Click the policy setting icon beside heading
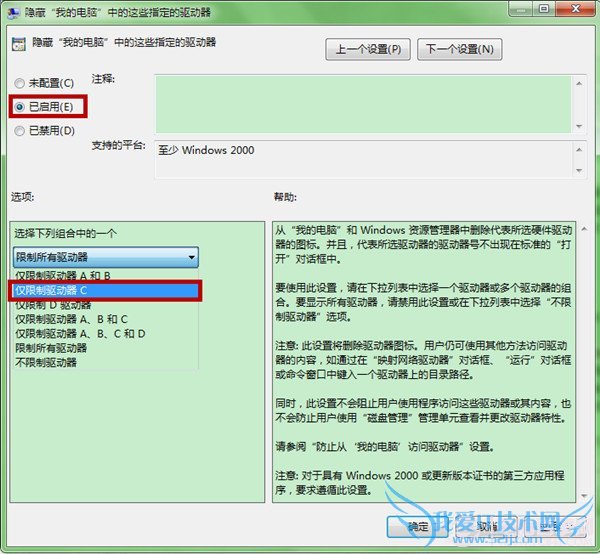Image resolution: width=600 pixels, height=554 pixels. point(19,44)
